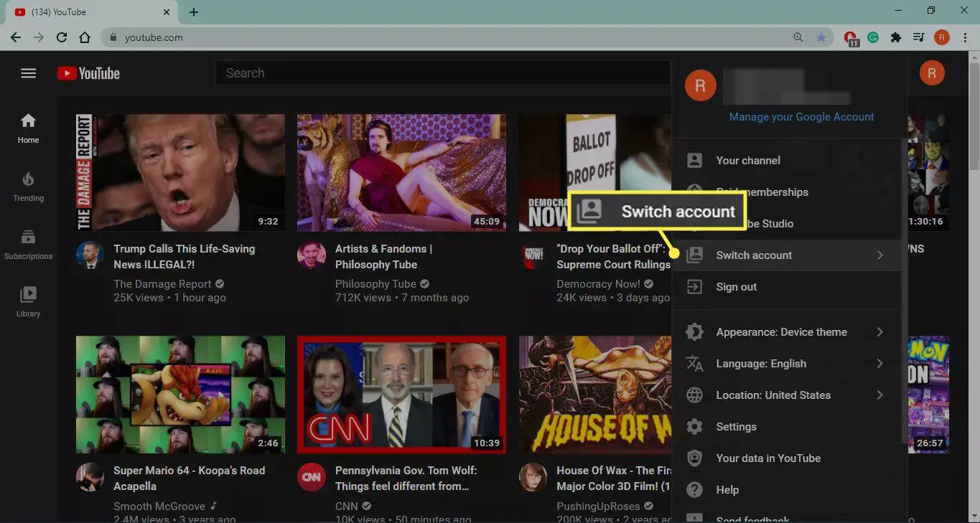The width and height of the screenshot is (980, 523).
Task: Open The Damage Report channel avatar
Action: [x=90, y=255]
